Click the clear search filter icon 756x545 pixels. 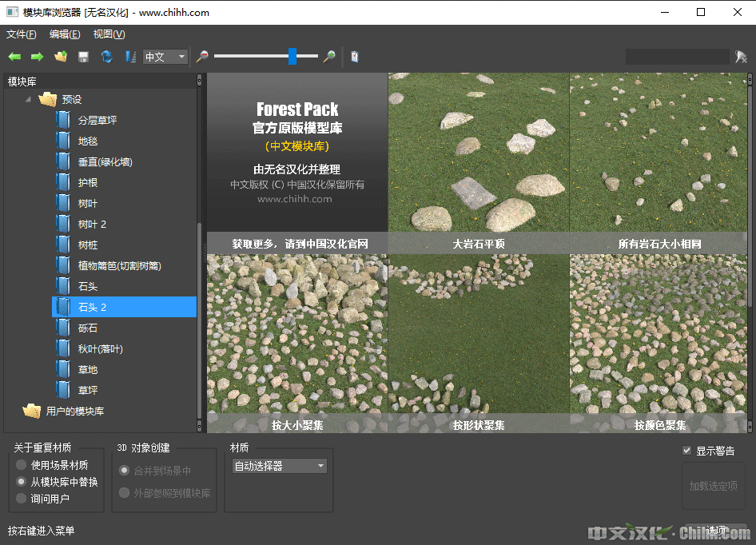(x=741, y=57)
